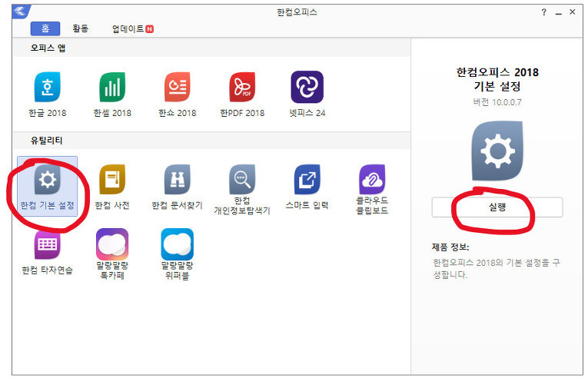Click the red N badge on 업데이트
The height and width of the screenshot is (378, 588).
click(150, 29)
